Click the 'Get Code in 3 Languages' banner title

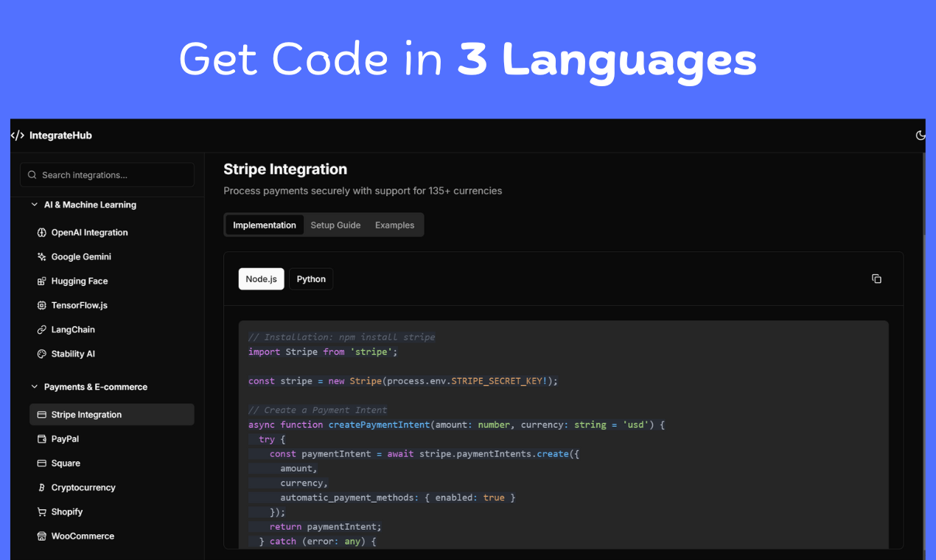(468, 60)
